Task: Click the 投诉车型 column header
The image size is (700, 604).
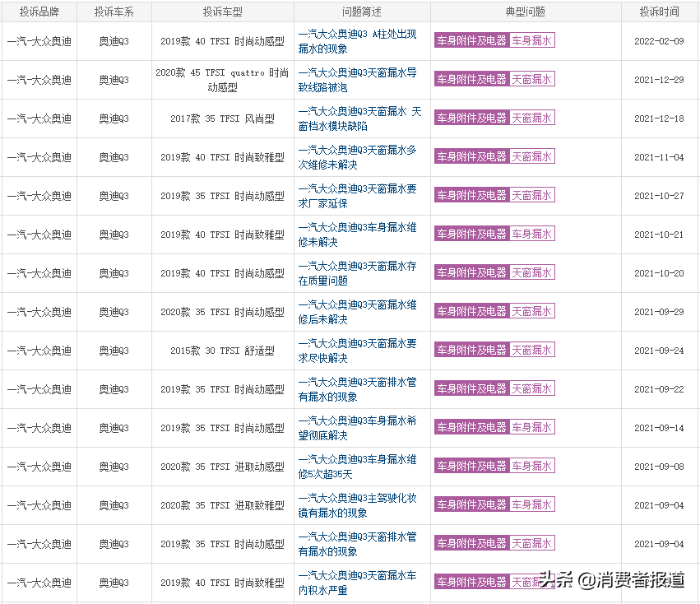Action: [x=223, y=12]
